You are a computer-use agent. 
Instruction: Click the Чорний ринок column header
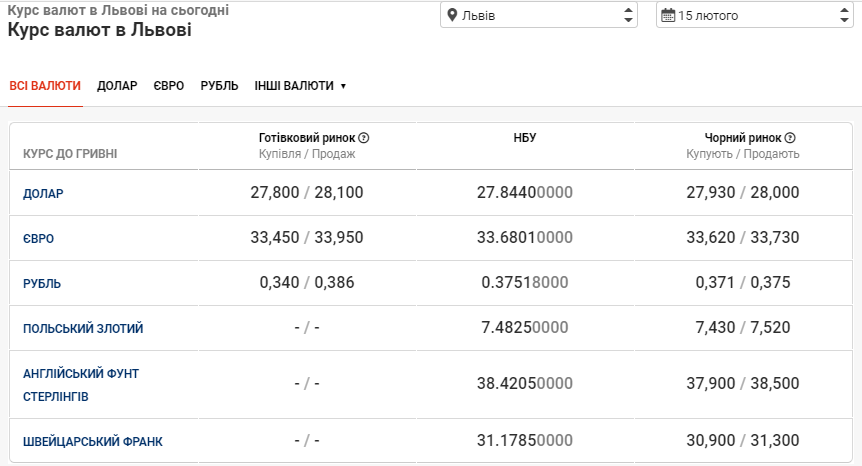click(x=743, y=138)
